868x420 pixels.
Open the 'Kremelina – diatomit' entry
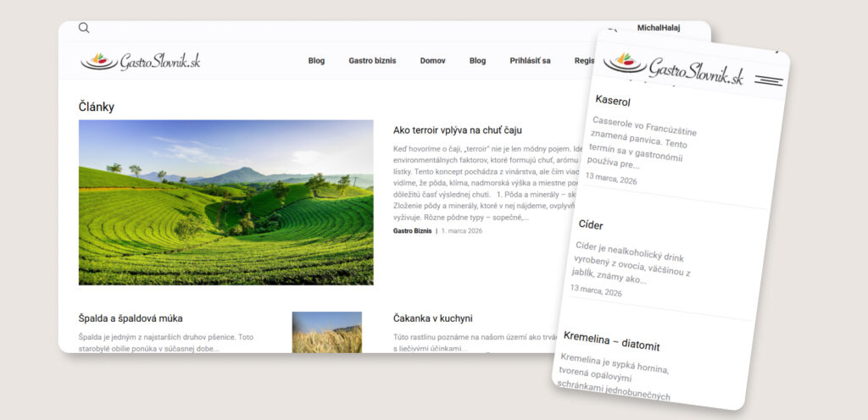pyautogui.click(x=611, y=340)
